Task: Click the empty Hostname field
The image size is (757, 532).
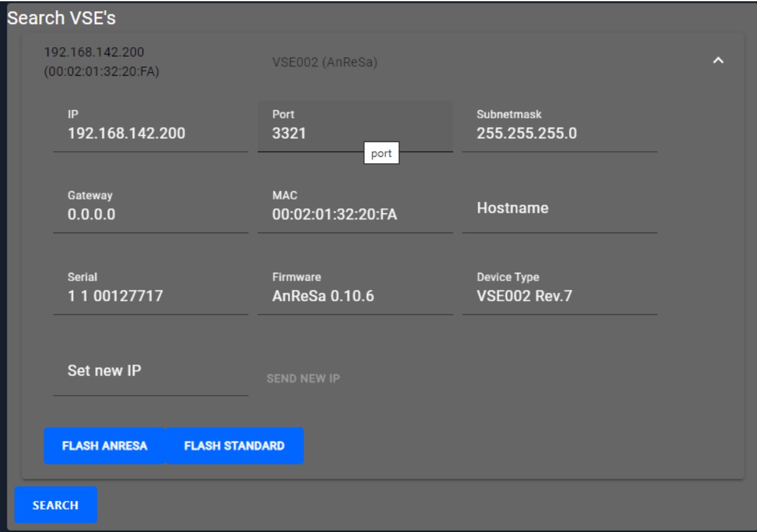Action: pyautogui.click(x=559, y=210)
